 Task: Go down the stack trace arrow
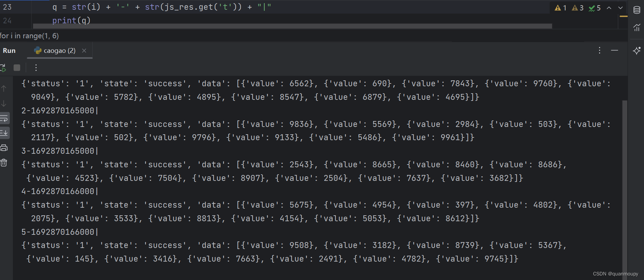(x=4, y=103)
